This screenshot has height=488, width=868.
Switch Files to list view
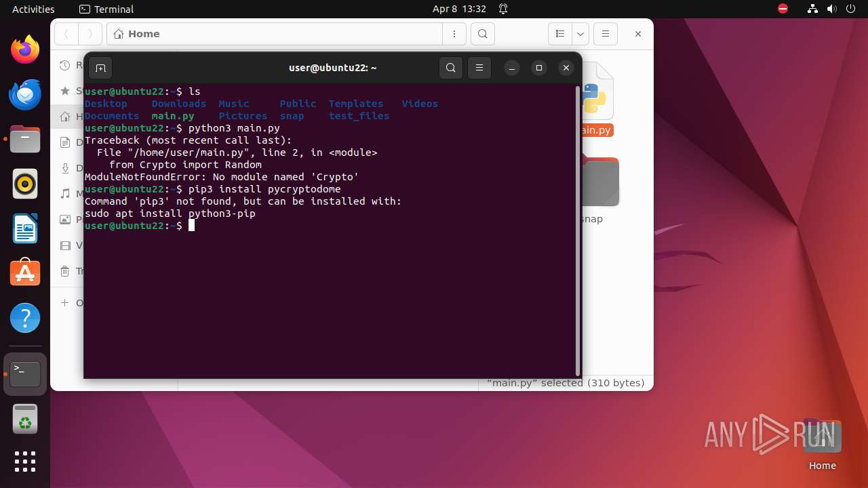[x=560, y=34]
